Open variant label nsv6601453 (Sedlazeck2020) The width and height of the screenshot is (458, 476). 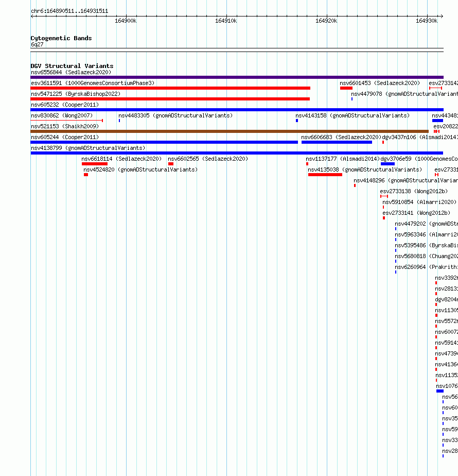tap(380, 83)
